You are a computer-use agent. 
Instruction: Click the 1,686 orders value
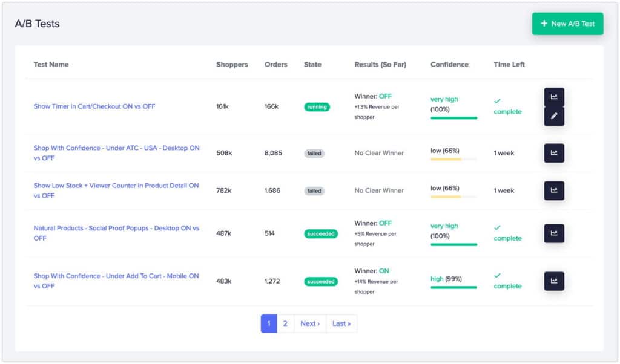pos(272,190)
